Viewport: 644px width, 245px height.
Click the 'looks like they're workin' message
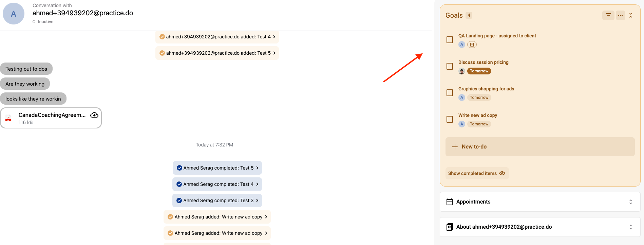click(x=33, y=99)
